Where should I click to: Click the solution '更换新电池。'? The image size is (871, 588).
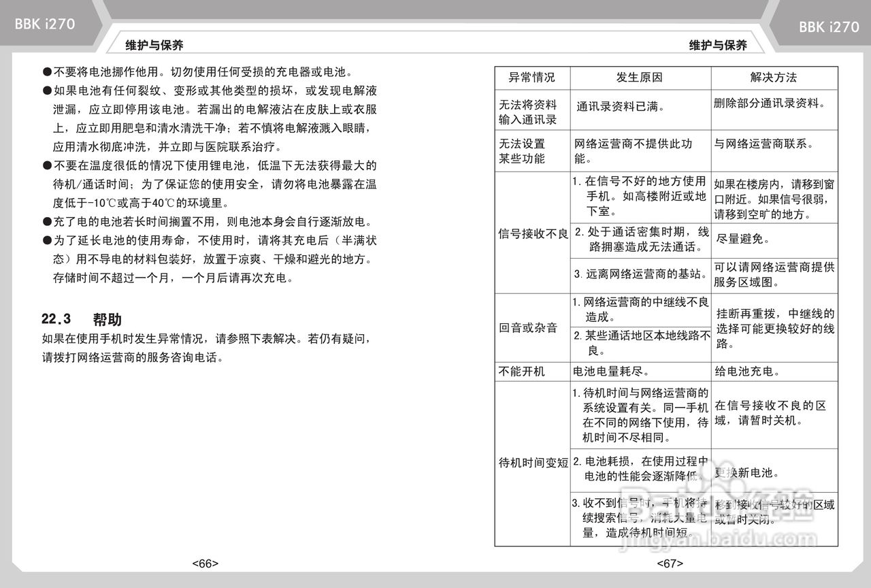click(746, 472)
